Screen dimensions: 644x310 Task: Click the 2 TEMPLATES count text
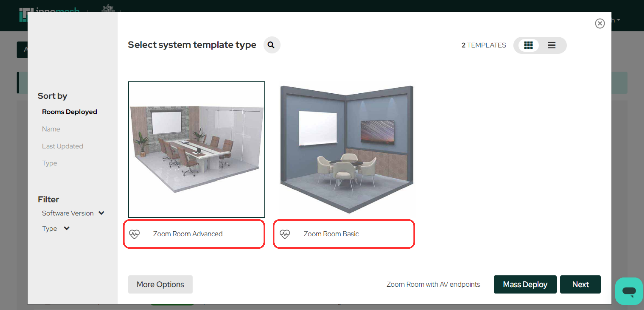pos(484,45)
